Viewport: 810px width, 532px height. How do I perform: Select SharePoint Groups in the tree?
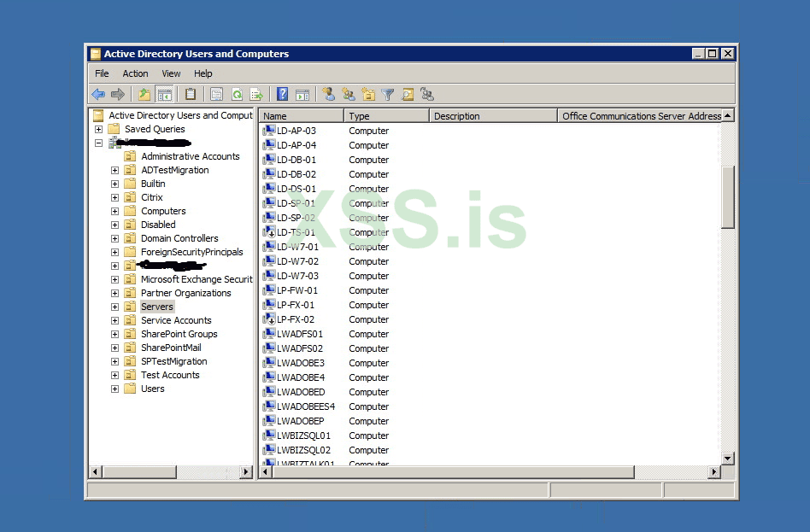click(x=179, y=334)
